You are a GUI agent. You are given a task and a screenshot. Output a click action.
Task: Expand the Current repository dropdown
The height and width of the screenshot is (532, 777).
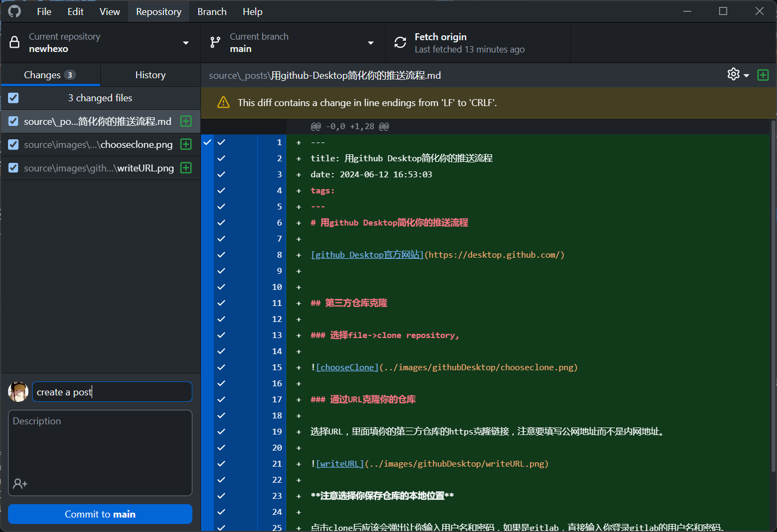pyautogui.click(x=186, y=43)
